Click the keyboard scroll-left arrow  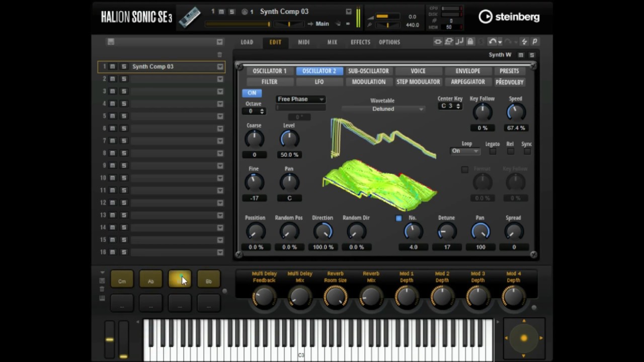pyautogui.click(x=138, y=322)
